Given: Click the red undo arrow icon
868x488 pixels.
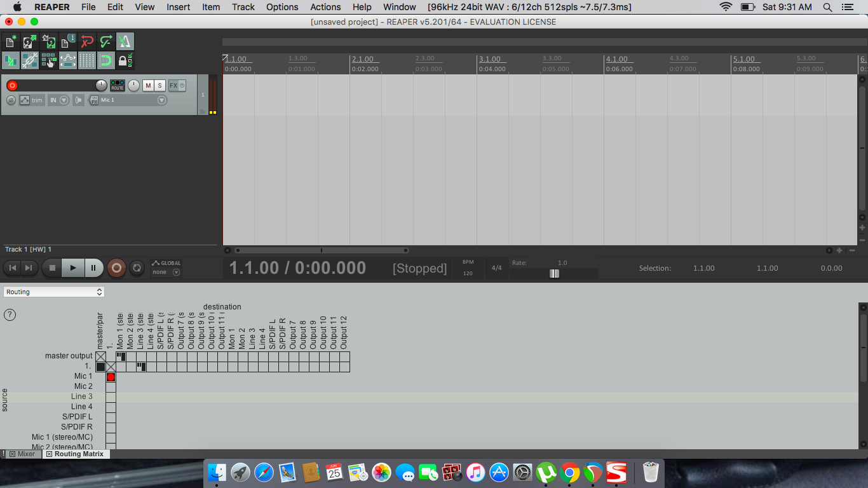Looking at the screenshot, I should 87,42.
